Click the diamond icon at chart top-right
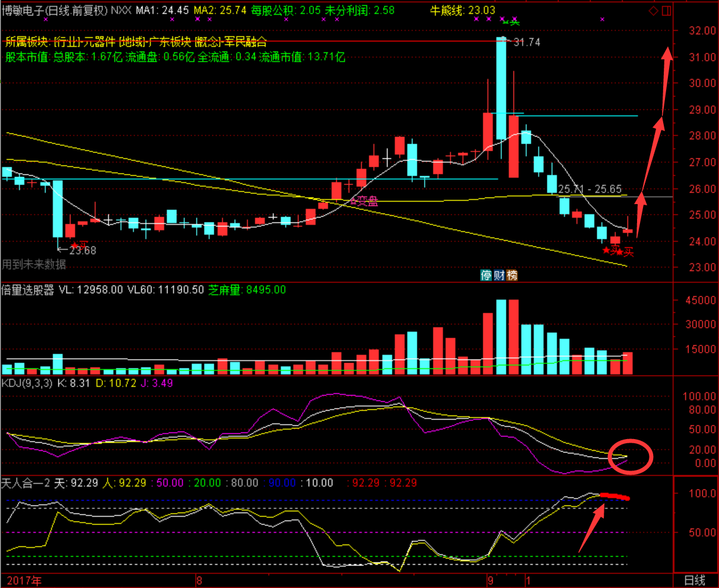This screenshot has width=719, height=588. click(x=654, y=11)
